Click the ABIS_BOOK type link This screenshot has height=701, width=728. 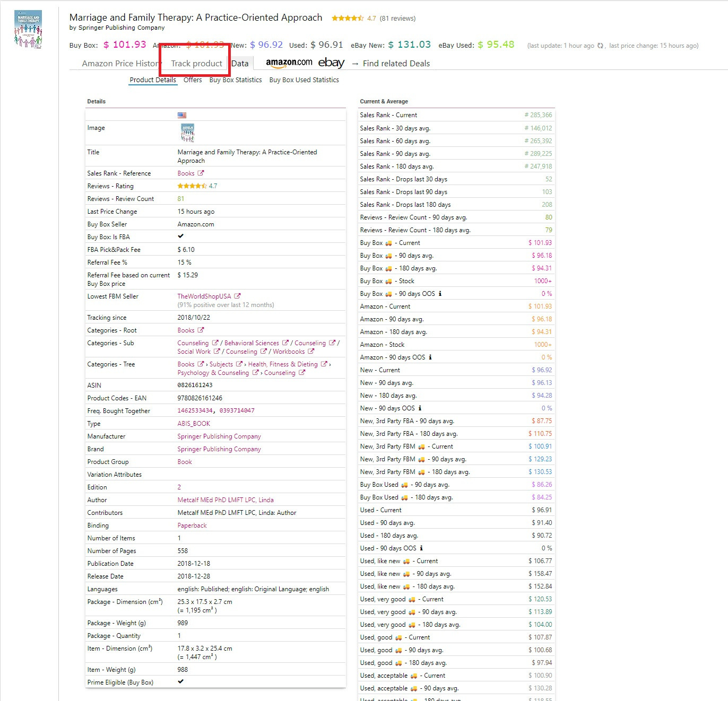(x=194, y=424)
